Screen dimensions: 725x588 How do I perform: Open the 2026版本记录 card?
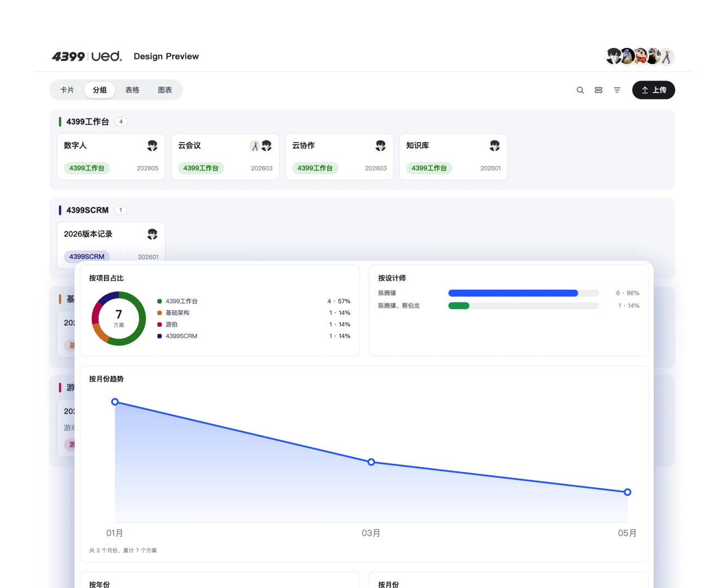pos(111,242)
